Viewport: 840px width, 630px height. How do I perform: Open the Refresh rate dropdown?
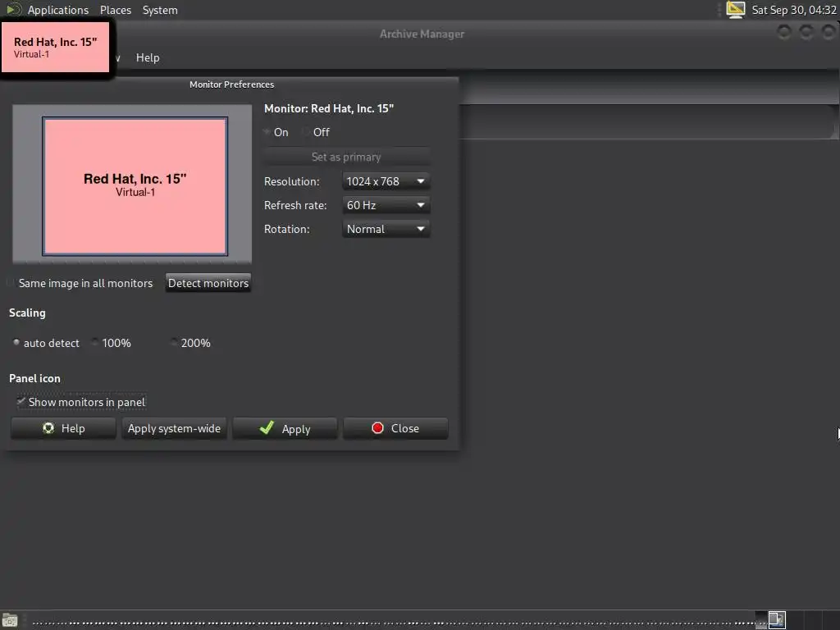(386, 205)
